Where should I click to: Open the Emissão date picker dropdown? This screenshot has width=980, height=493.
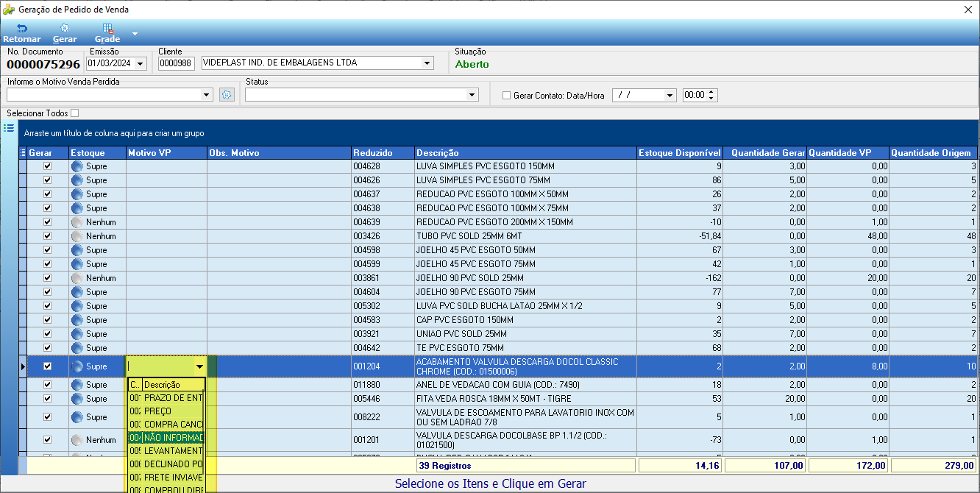pyautogui.click(x=141, y=64)
